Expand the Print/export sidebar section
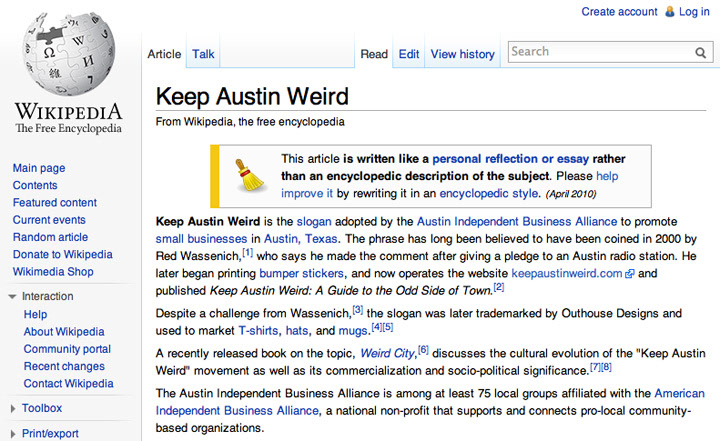Image resolution: width=720 pixels, height=441 pixels. coord(13,434)
